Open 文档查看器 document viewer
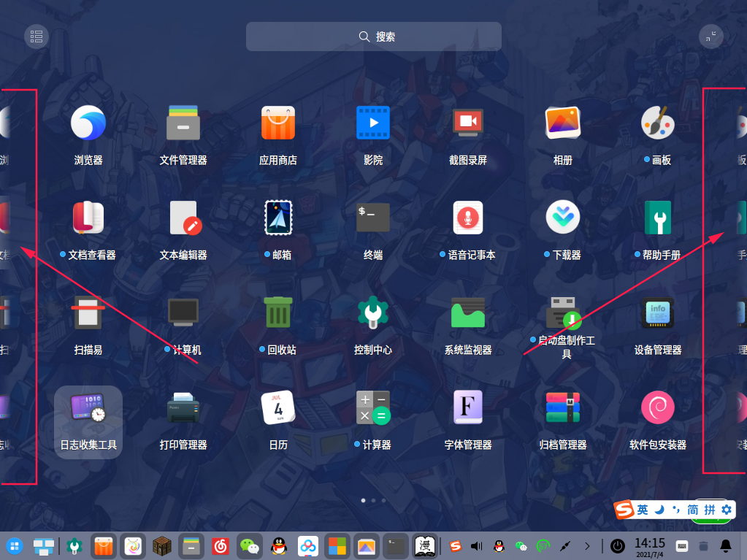The height and width of the screenshot is (560, 747). (88, 218)
